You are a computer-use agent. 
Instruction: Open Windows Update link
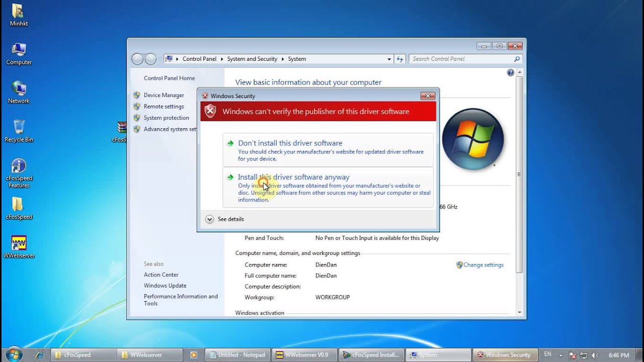(x=165, y=286)
